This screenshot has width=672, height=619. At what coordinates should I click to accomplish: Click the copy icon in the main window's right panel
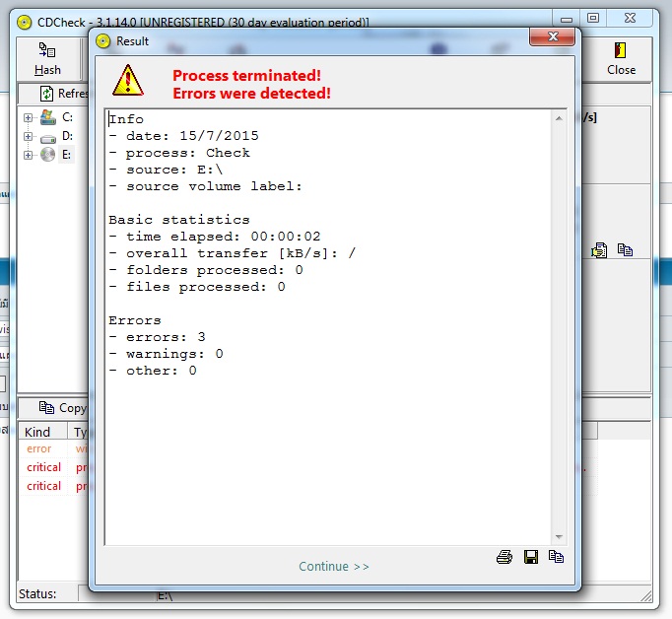click(625, 250)
